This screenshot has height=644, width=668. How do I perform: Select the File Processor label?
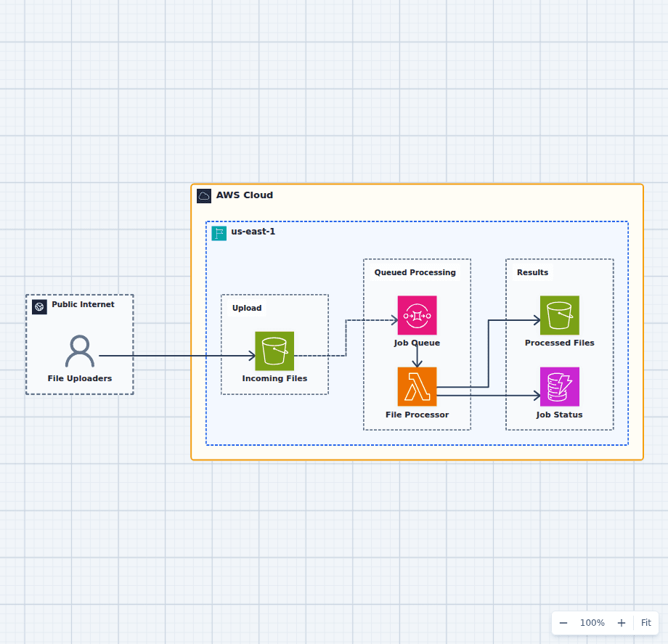point(417,415)
